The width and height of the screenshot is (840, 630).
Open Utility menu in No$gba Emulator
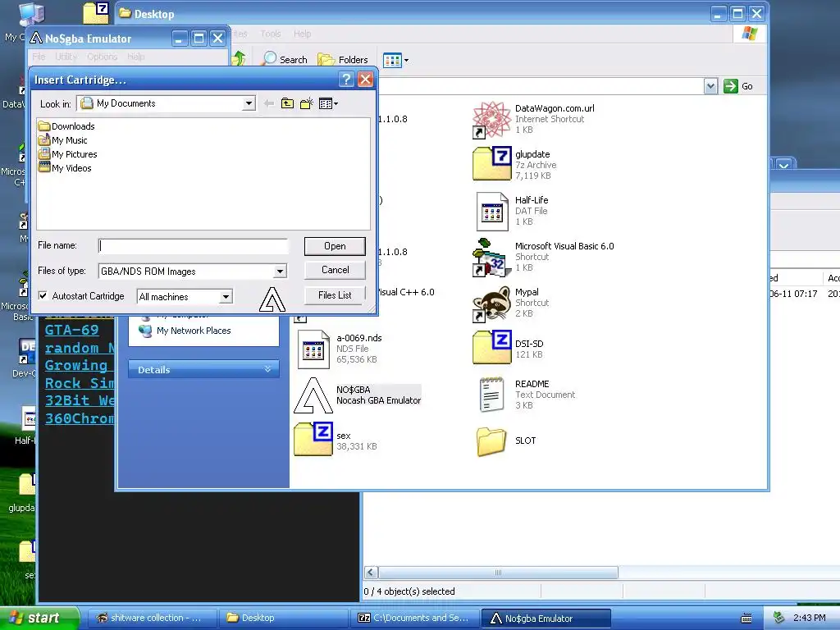[66, 57]
